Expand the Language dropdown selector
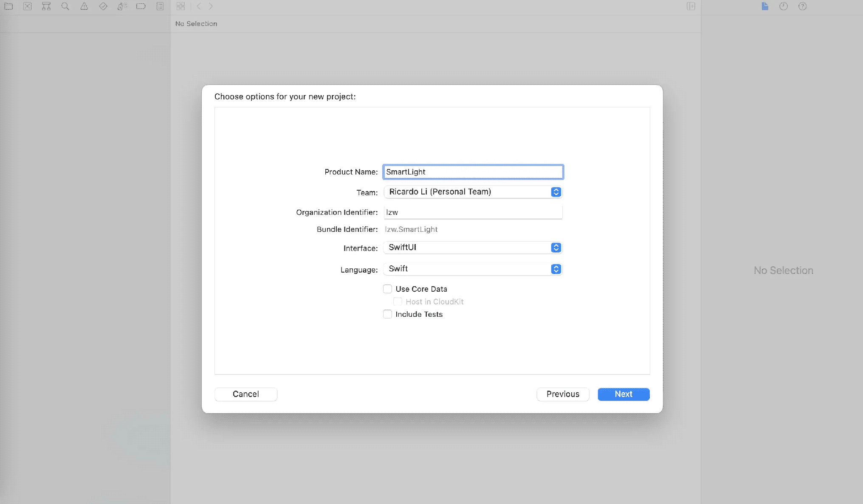This screenshot has width=863, height=504. 556,269
